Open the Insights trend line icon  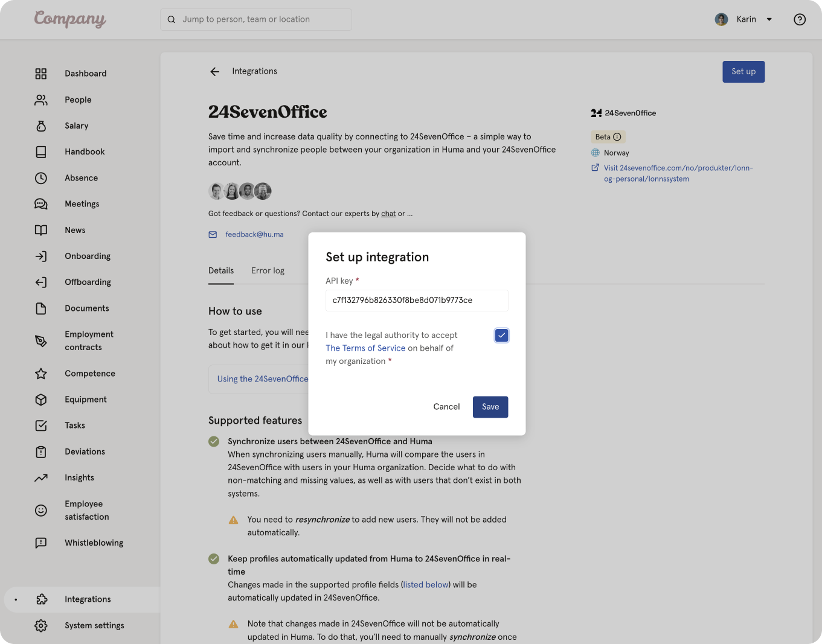point(41,478)
